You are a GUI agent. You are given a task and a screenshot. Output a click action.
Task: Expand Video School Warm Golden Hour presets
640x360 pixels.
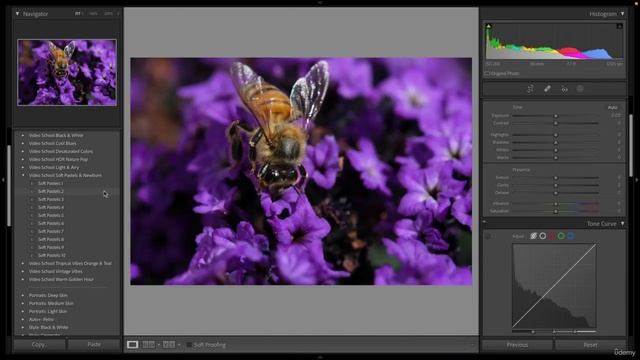(23, 279)
